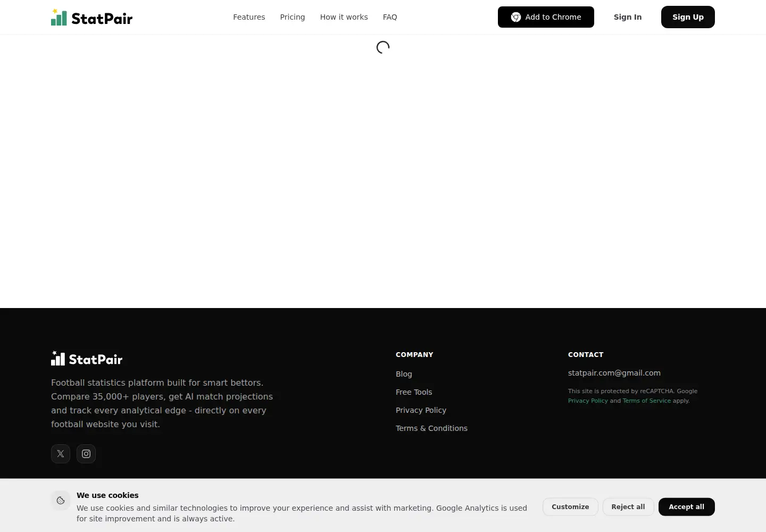Click Accept all cookies
766x532 pixels.
point(687,507)
